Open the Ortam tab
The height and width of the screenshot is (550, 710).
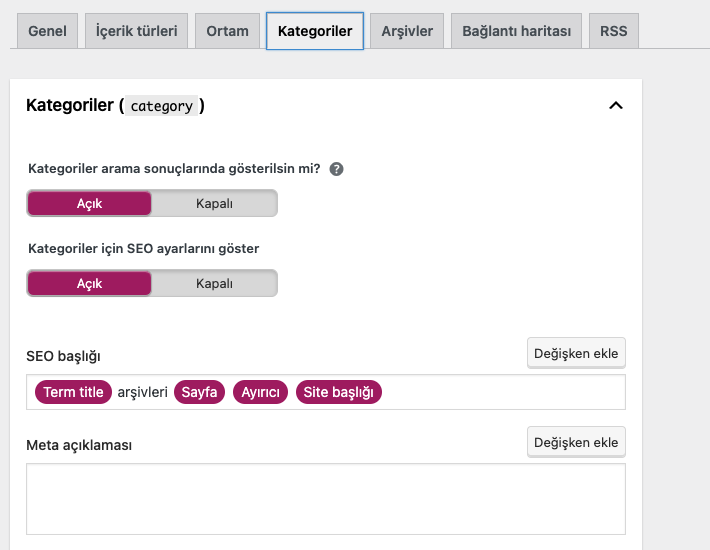coord(228,31)
